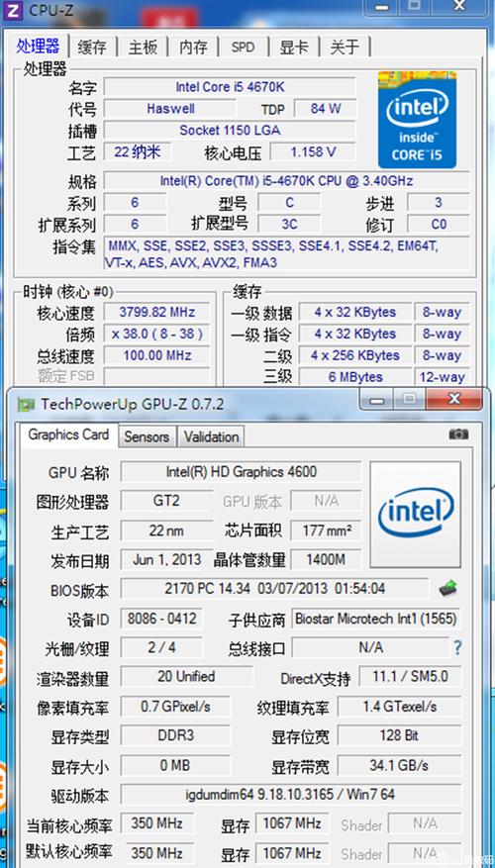
Task: Click the bus interface question mark icon
Action: point(457,647)
